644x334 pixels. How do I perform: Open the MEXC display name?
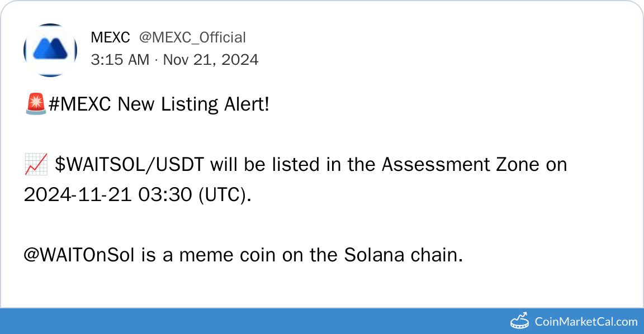(110, 37)
